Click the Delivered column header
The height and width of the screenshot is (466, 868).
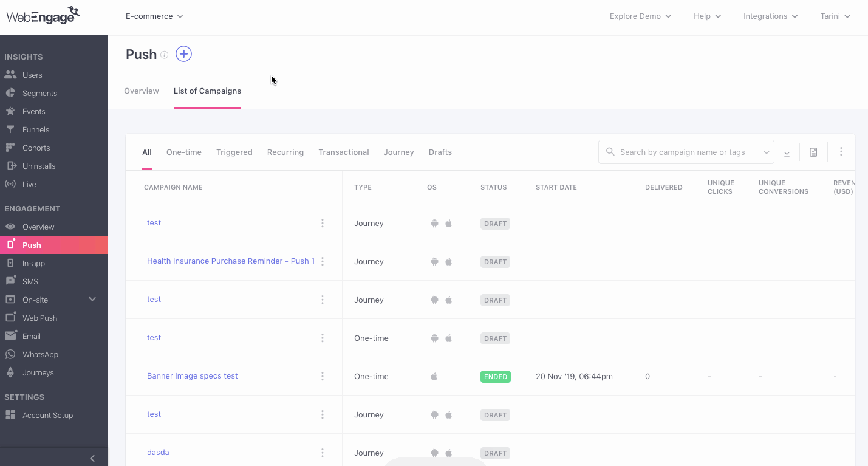pyautogui.click(x=664, y=187)
